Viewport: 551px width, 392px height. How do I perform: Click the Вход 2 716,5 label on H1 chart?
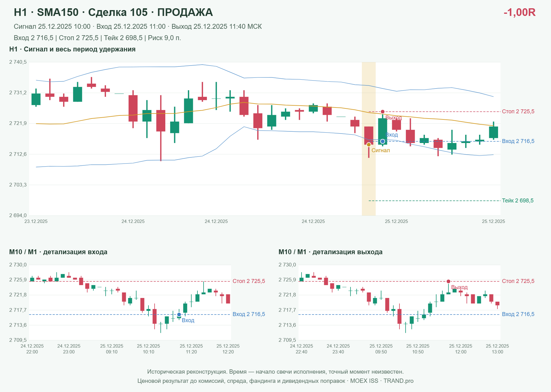518,141
